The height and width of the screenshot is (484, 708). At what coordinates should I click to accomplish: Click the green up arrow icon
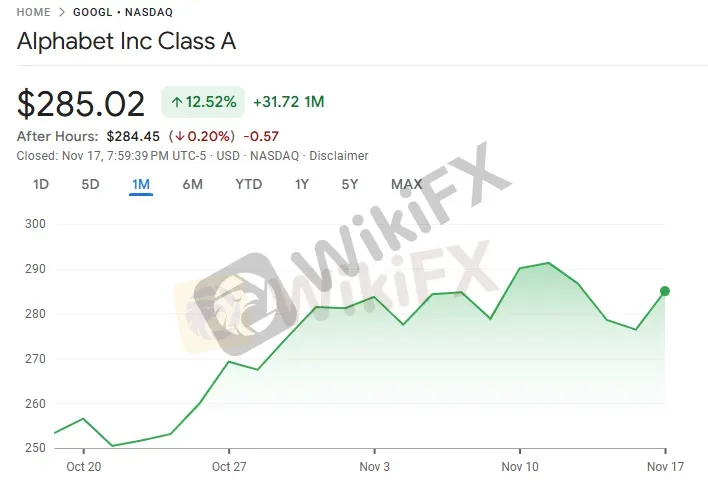(177, 102)
